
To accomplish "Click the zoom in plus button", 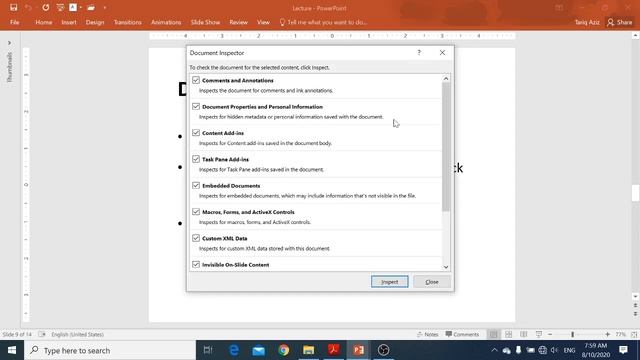I will [608, 334].
